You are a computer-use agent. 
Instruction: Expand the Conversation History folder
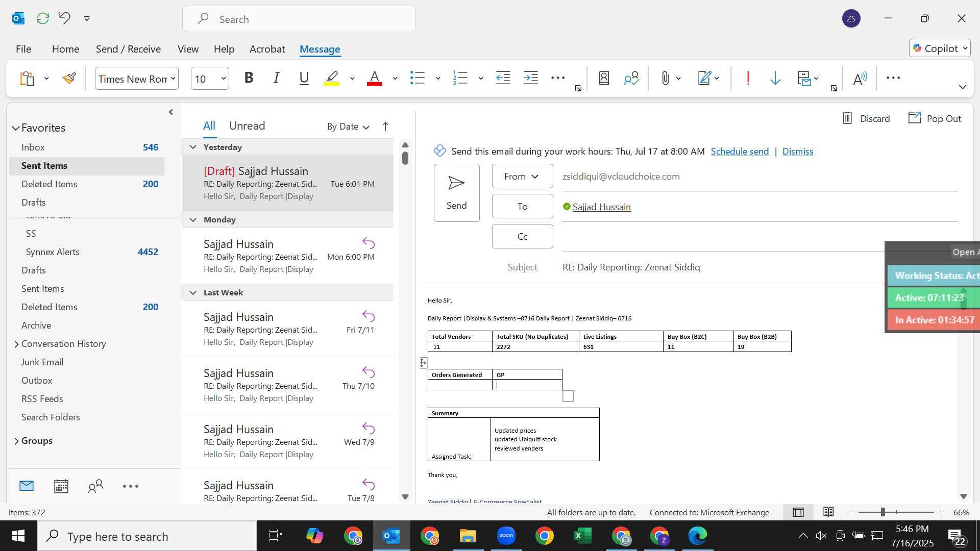pos(16,344)
